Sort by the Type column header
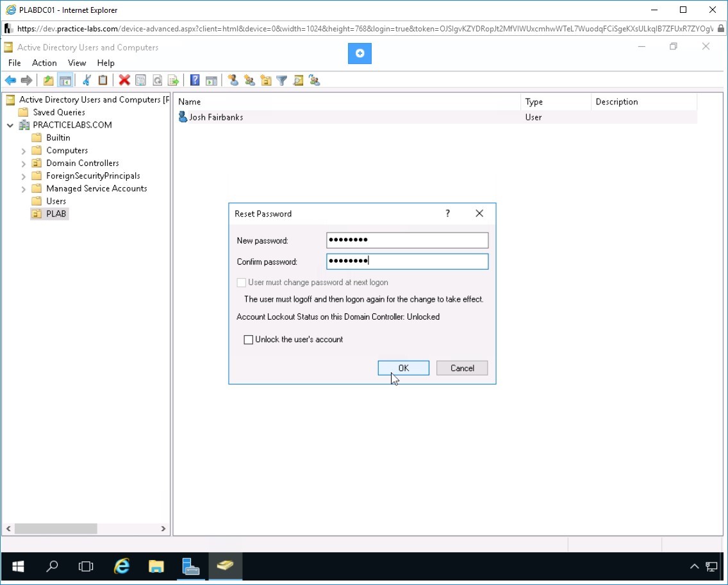The width and height of the screenshot is (728, 585). coord(556,102)
